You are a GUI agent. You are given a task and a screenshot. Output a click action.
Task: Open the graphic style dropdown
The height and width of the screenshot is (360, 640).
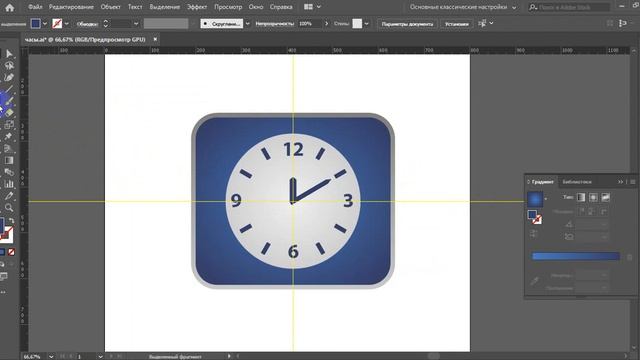coord(366,24)
